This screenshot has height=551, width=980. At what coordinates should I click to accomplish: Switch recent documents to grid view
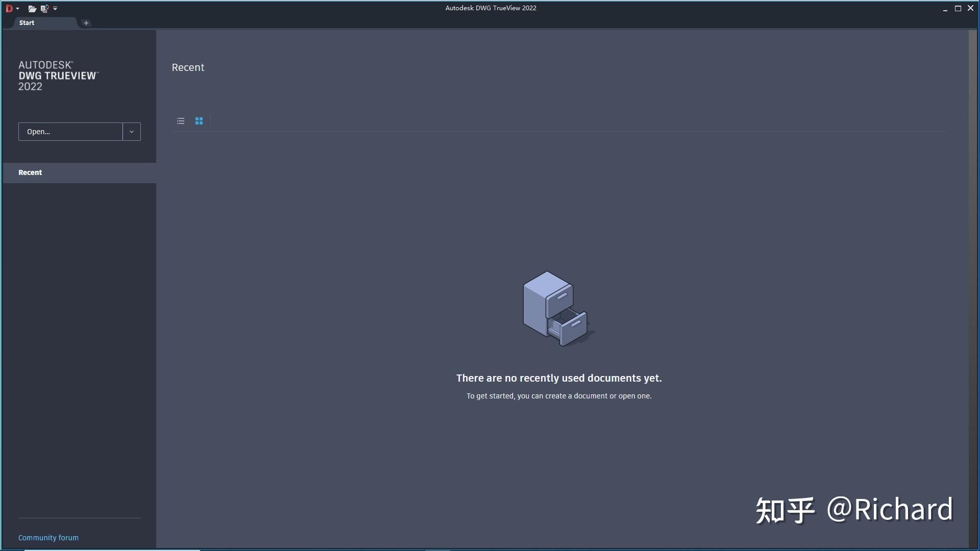coord(199,121)
